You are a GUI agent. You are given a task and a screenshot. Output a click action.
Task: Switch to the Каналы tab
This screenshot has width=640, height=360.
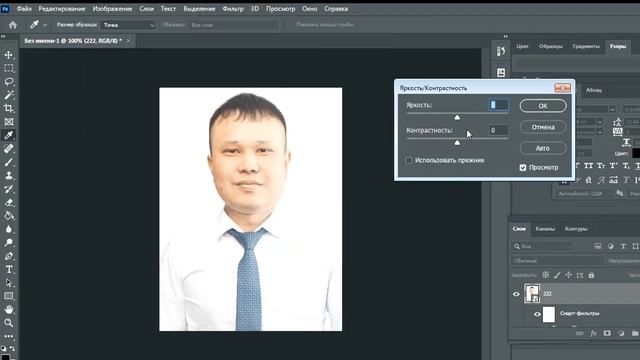coord(545,229)
